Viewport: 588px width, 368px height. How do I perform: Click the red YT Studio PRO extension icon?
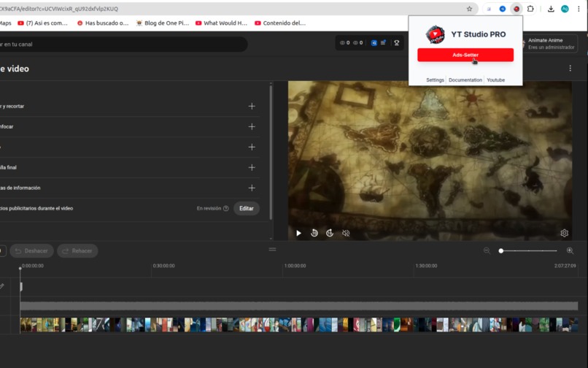pos(517,9)
